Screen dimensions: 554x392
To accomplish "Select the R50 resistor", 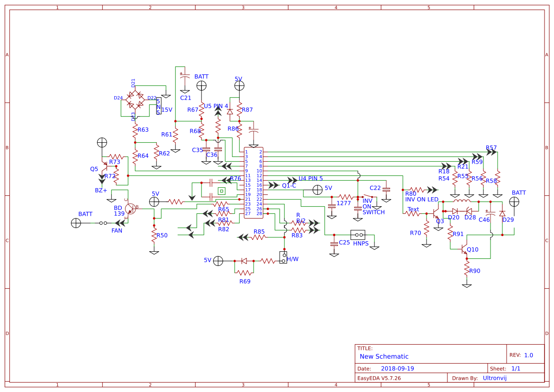I will point(154,235).
